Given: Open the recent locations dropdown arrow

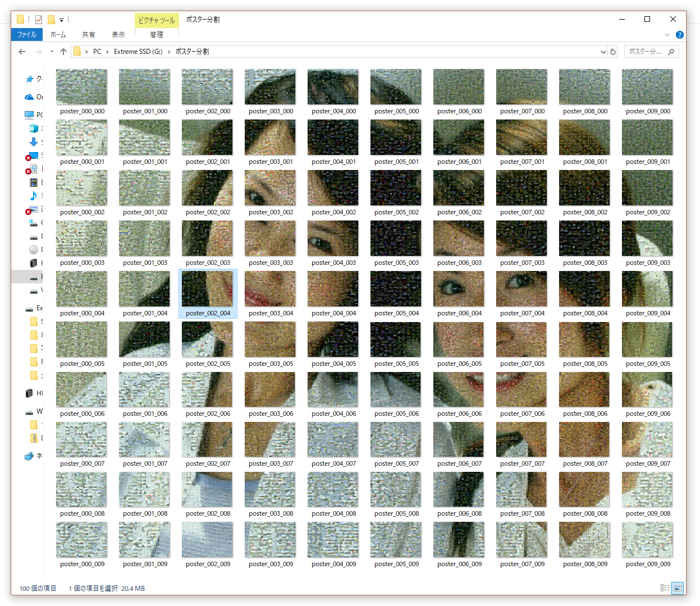Looking at the screenshot, I should click(x=52, y=52).
